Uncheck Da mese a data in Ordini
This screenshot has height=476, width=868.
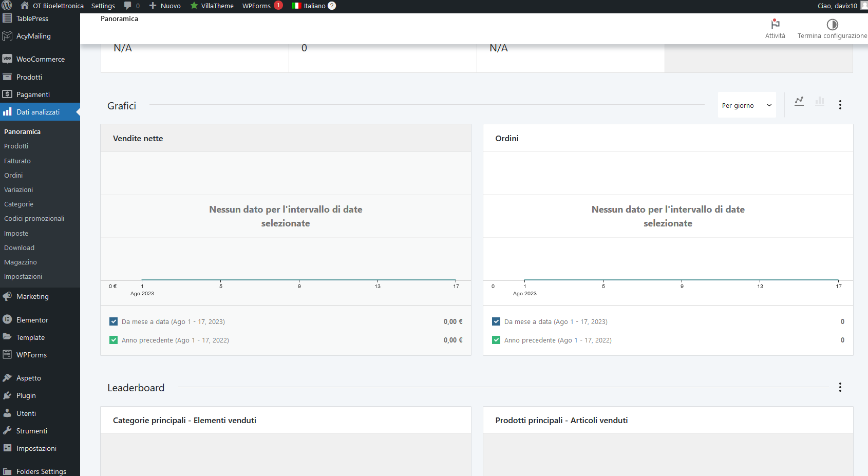tap(496, 321)
